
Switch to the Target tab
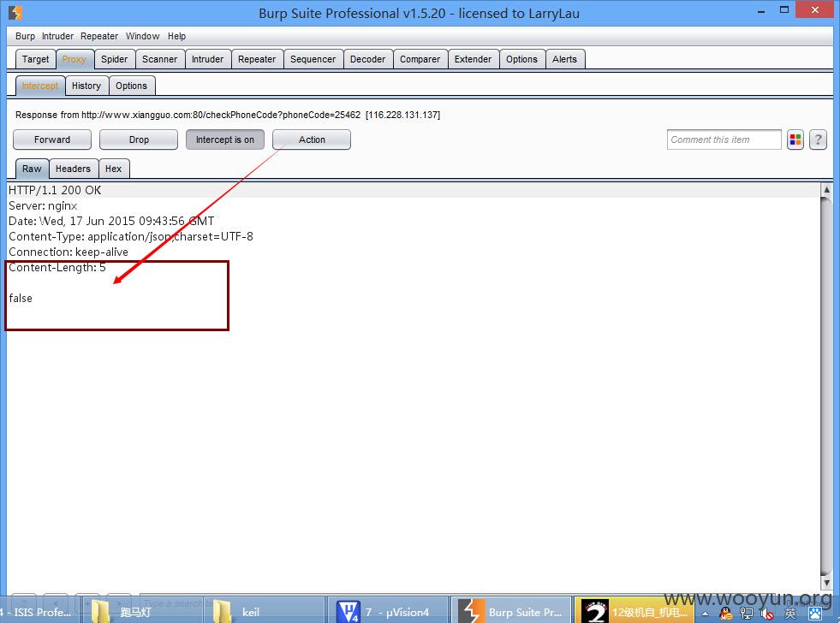point(35,59)
